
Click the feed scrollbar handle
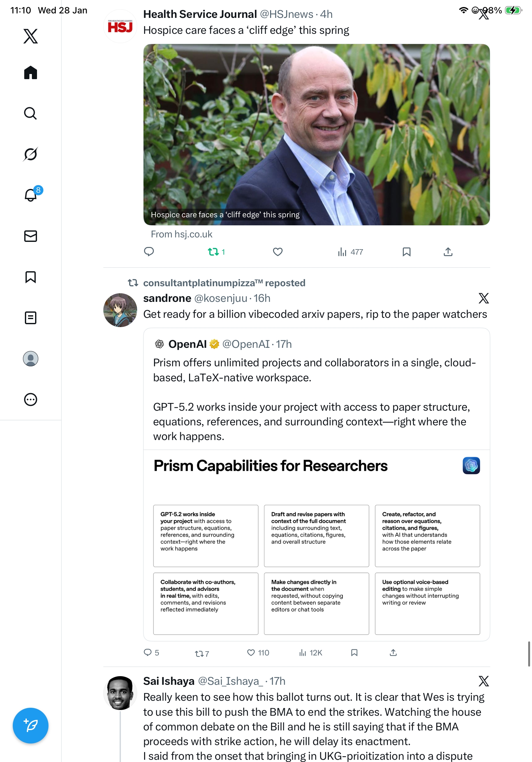tap(529, 654)
